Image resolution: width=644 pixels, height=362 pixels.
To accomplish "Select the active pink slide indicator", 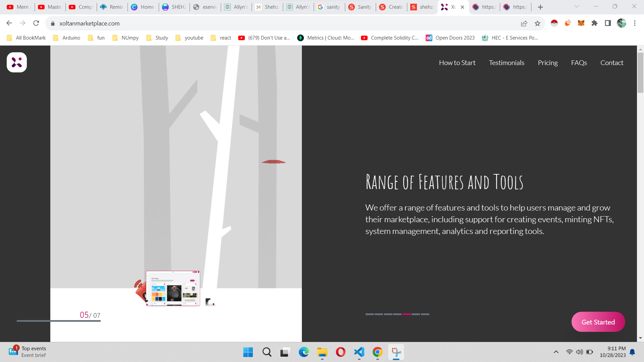I will click(x=407, y=314).
